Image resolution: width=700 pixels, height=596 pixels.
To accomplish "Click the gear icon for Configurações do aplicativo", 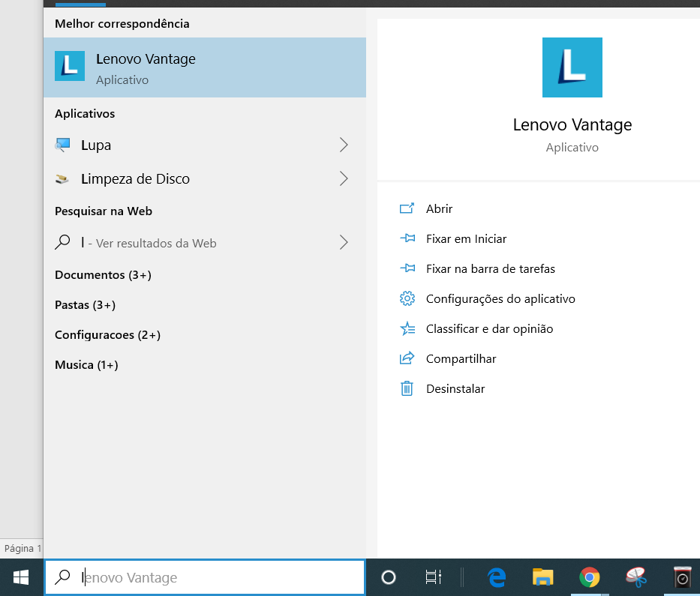I will [407, 298].
